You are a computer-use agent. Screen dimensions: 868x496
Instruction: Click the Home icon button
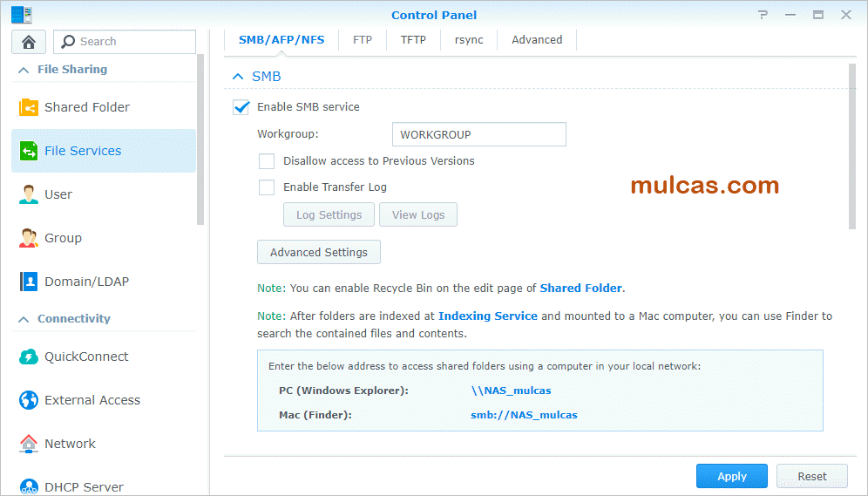pyautogui.click(x=29, y=42)
